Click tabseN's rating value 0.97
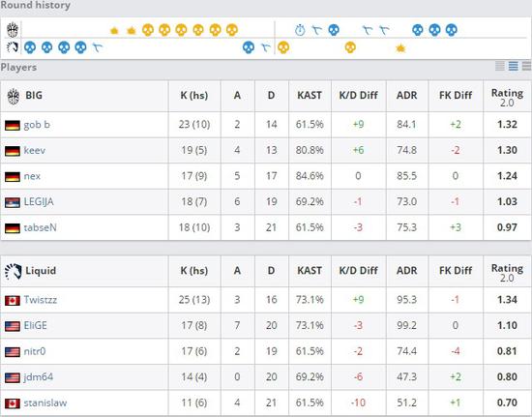The height and width of the screenshot is (417, 532). tap(507, 227)
